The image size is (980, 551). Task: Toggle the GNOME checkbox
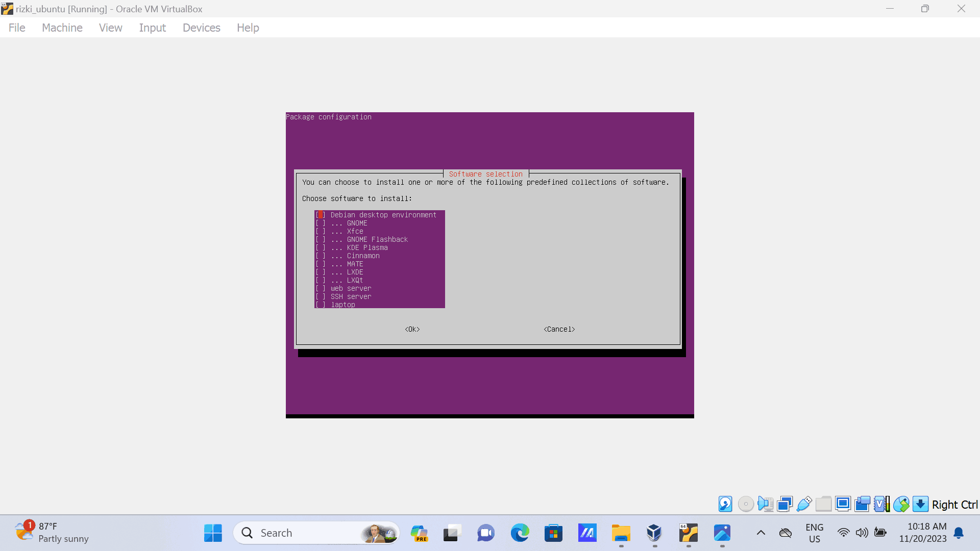tap(321, 223)
